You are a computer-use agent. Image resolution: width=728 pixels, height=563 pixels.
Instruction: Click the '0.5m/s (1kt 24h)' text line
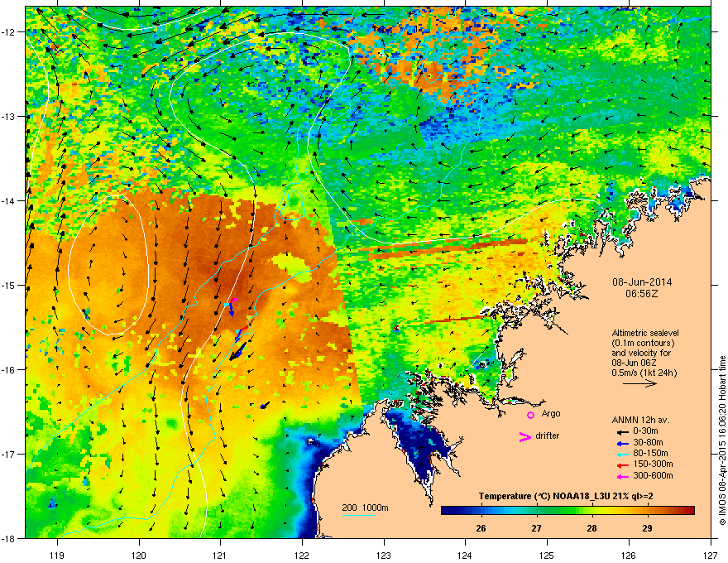tap(644, 373)
